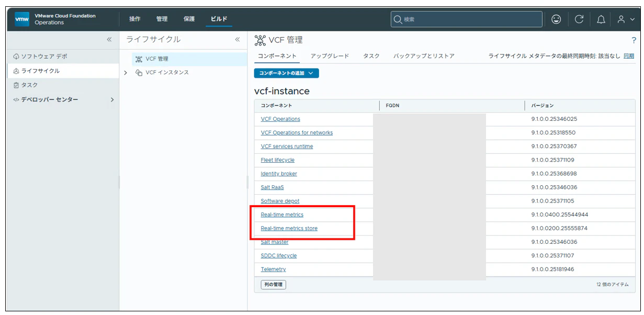Click version value 9.1.0.0.25368698
Image resolution: width=644 pixels, height=315 pixels.
[554, 174]
